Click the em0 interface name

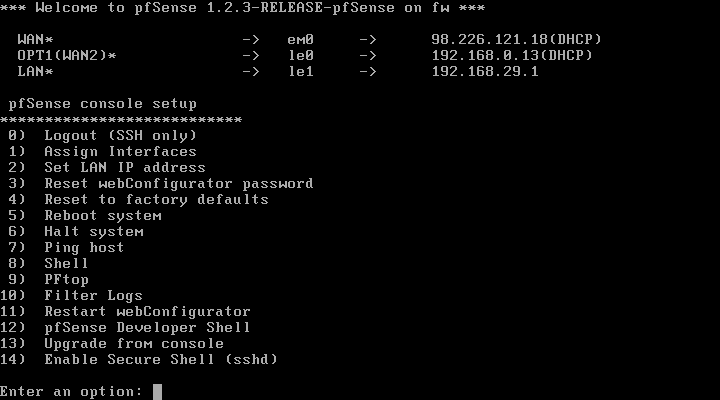pyautogui.click(x=301, y=39)
